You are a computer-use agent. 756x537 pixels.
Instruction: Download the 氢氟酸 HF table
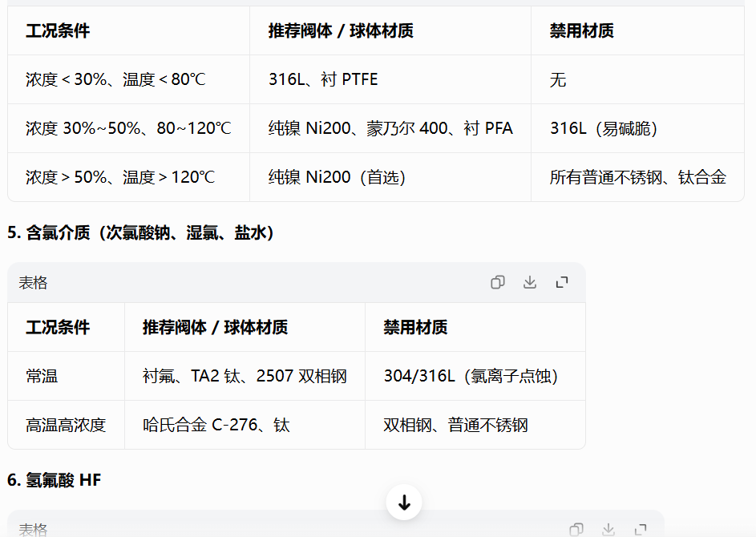pos(608,530)
